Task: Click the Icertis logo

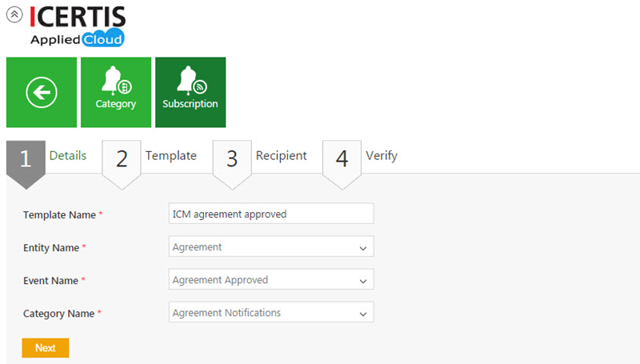Action: 77,17
